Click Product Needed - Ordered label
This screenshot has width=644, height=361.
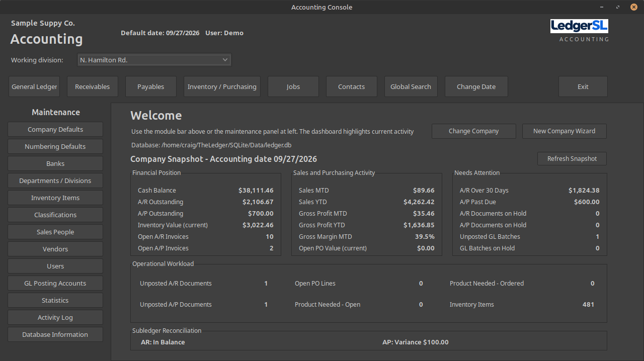487,284
